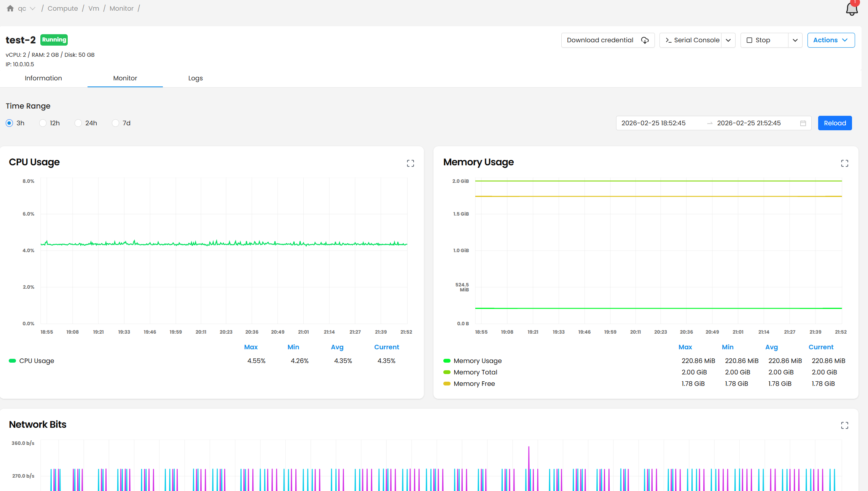Switch to the Logs tab
Viewport: 868px width, 491px height.
click(x=195, y=78)
